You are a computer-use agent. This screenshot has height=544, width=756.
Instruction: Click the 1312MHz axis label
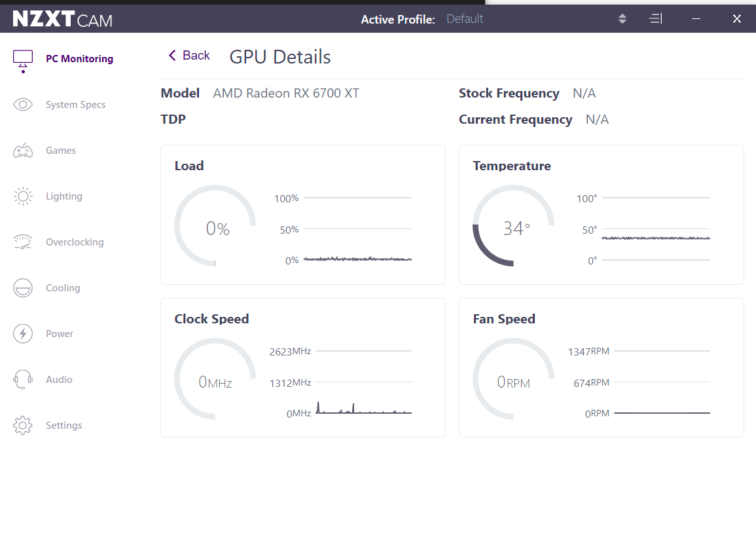[x=290, y=383]
